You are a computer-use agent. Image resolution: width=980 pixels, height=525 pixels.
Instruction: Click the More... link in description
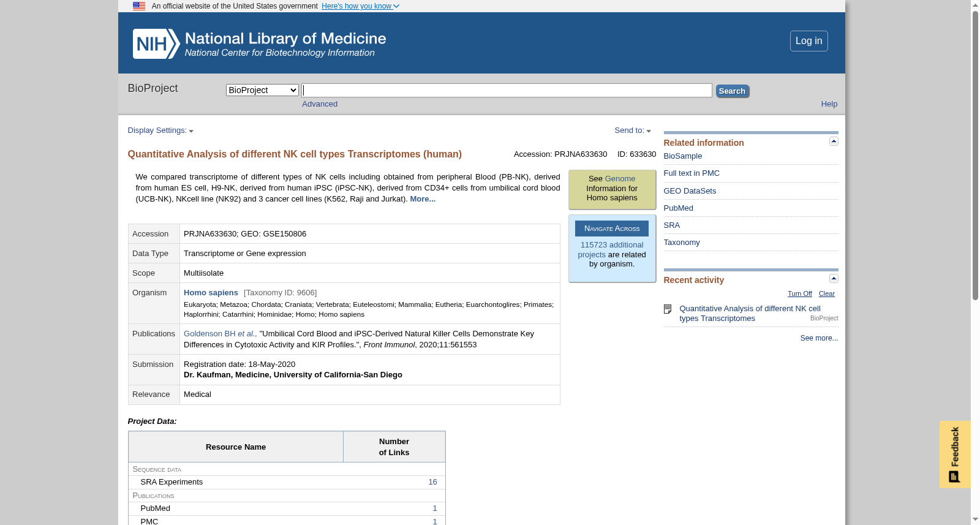(423, 199)
